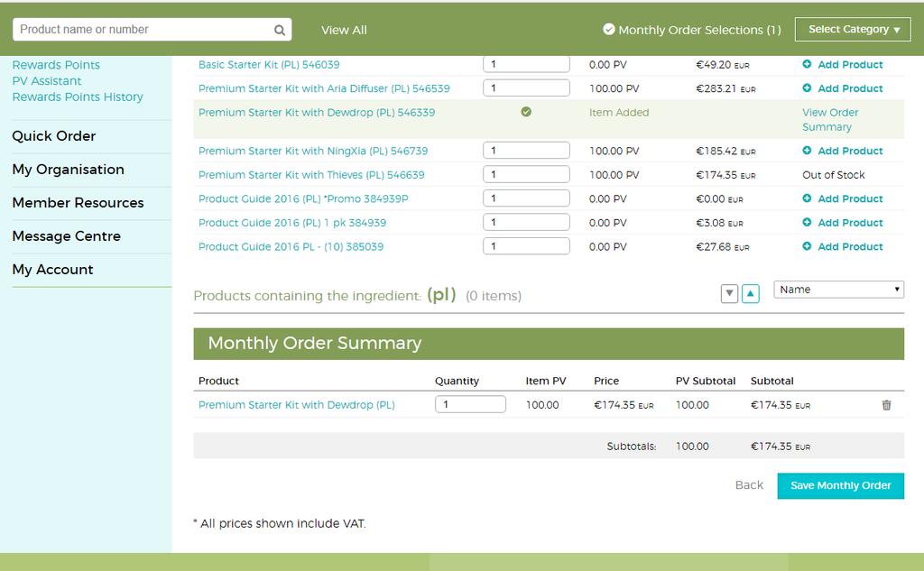Click quantity field for Product Guide Promo
Screen dimensions: 924x571
click(526, 198)
